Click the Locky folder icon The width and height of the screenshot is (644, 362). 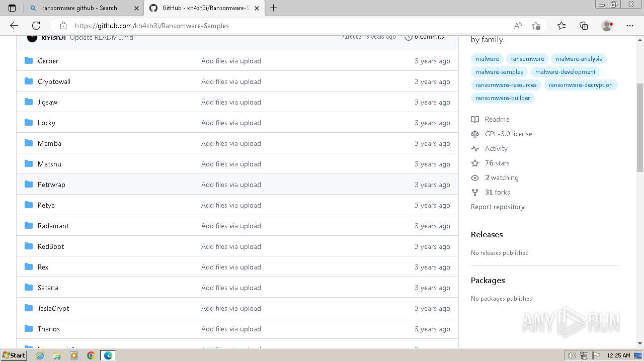[29, 123]
